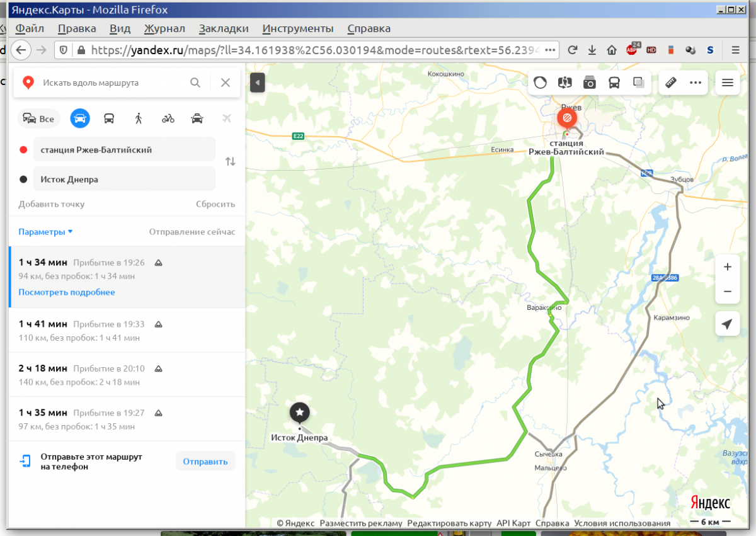The height and width of the screenshot is (536, 756).
Task: Open street panoramas layer
Action: pos(565,83)
